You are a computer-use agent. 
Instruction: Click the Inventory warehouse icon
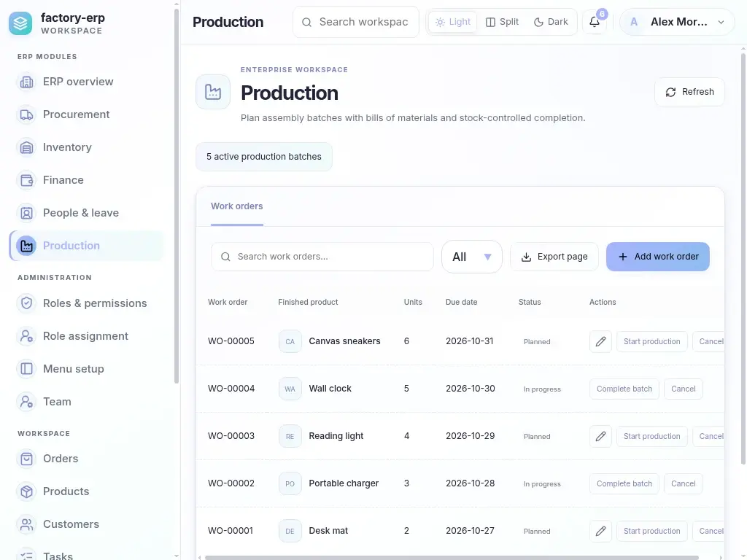pos(27,147)
